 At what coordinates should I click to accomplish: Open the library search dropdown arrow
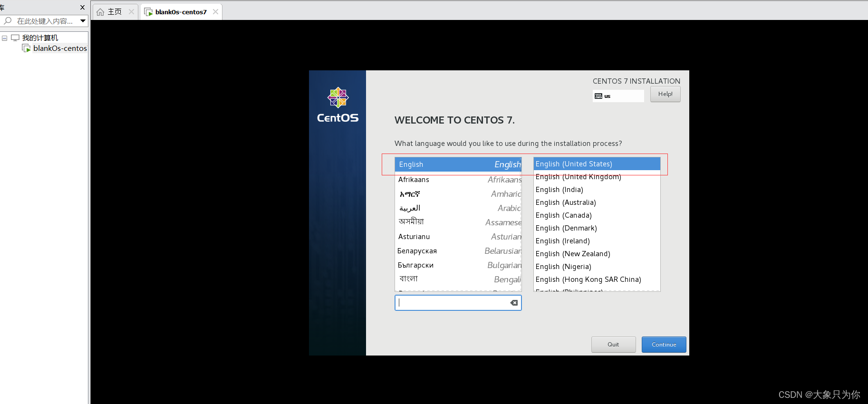(x=83, y=21)
